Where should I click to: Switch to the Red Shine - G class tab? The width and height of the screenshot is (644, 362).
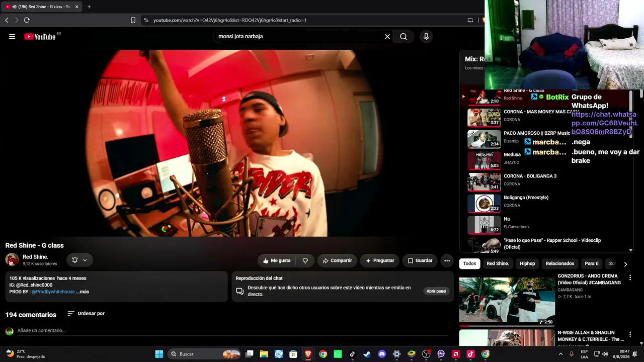coord(42,7)
